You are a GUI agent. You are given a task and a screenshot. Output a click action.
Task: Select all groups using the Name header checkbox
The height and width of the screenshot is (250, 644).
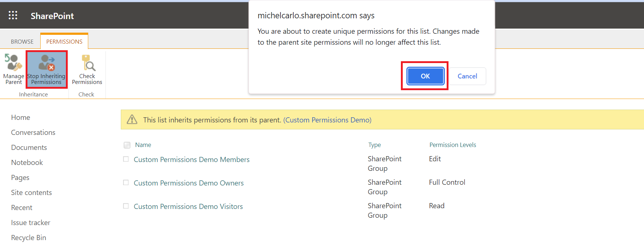click(127, 145)
